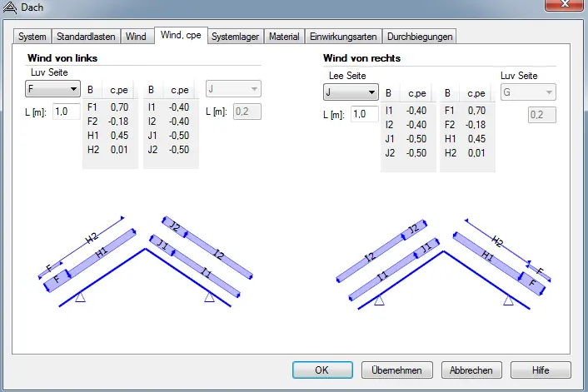This screenshot has width=588, height=392.
Task: Select J2 value -0,50 in Wind von links table
Action: (x=179, y=150)
